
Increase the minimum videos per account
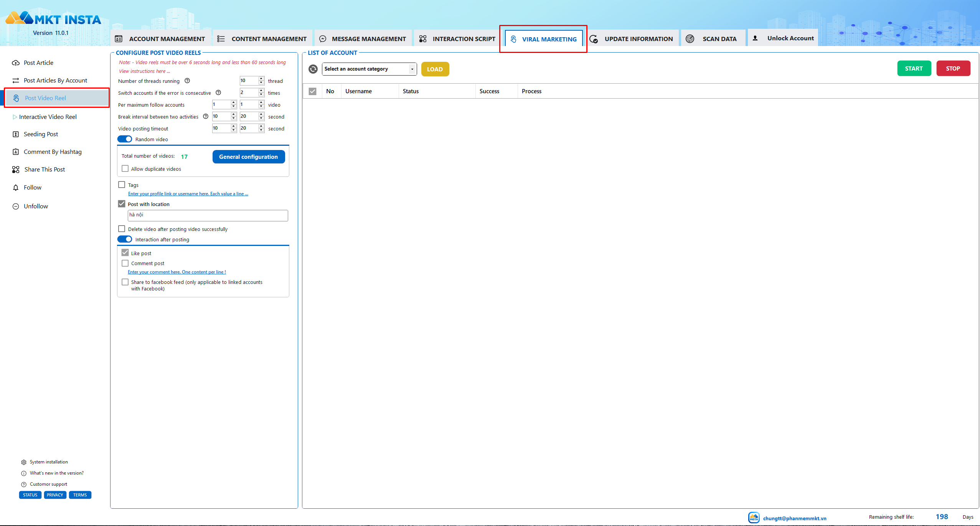click(234, 102)
